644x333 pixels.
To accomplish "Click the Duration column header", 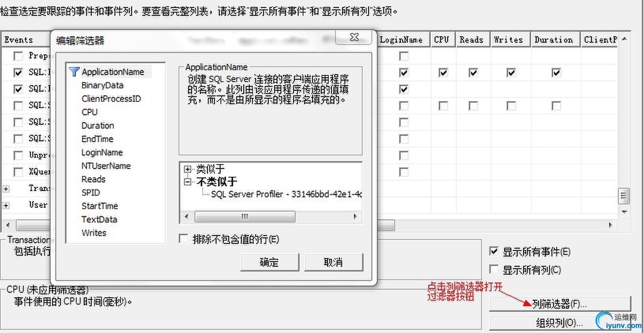I will [x=555, y=40].
